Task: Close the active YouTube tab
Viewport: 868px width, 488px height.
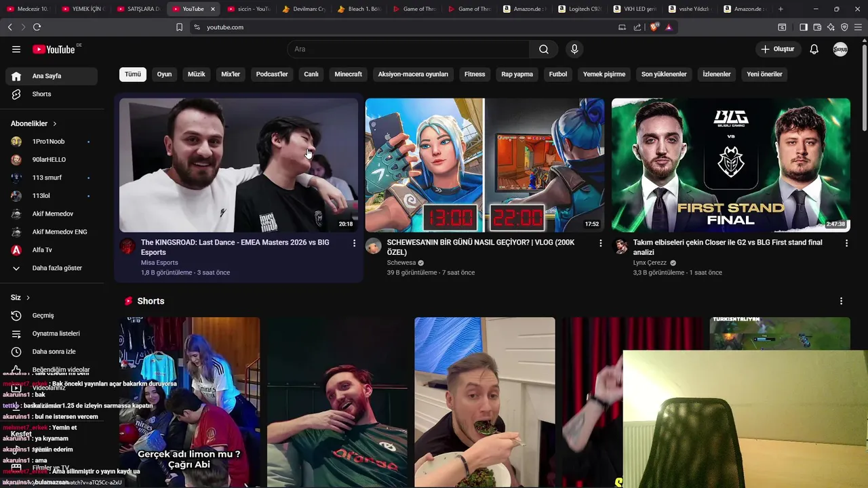Action: coord(213,9)
